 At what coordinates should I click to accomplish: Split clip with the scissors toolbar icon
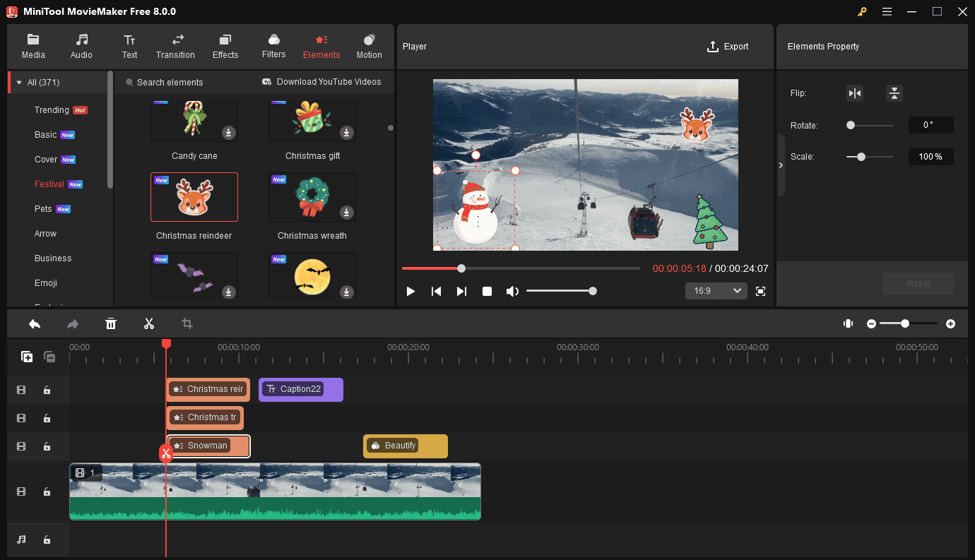coord(149,323)
